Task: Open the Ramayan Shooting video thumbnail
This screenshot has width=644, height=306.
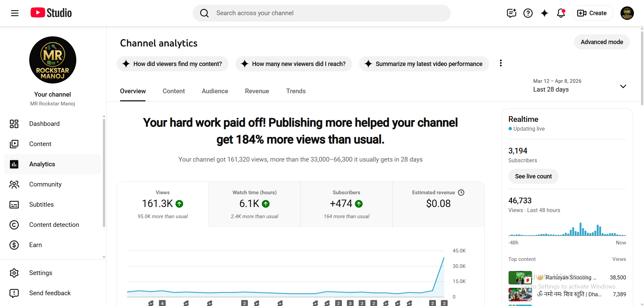Action: [520, 278]
